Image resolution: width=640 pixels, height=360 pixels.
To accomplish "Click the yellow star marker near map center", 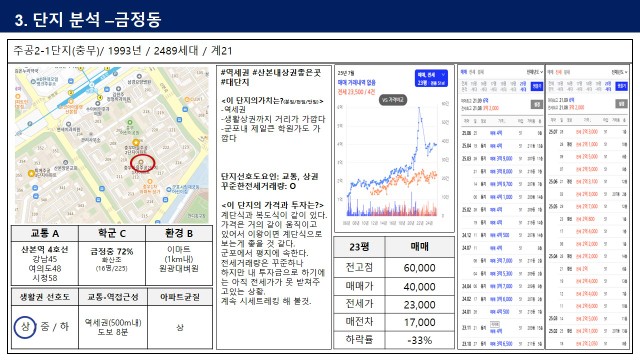I will click(x=136, y=142).
